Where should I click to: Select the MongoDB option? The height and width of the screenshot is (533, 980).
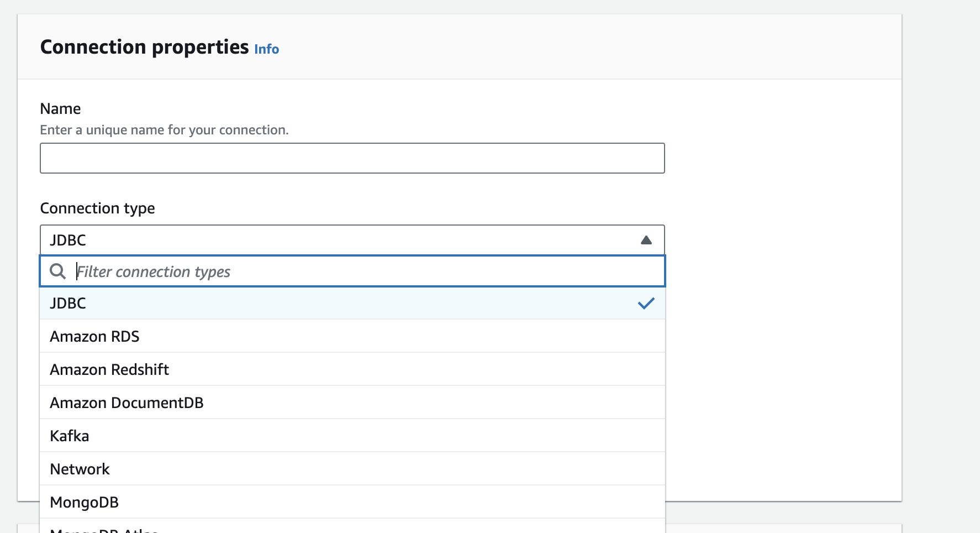pos(85,502)
